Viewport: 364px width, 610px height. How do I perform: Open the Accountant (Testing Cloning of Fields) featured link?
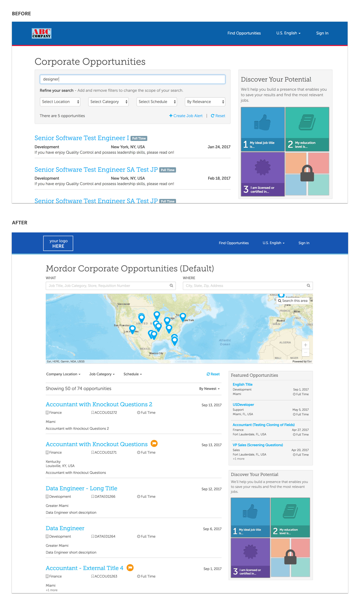pos(264,425)
